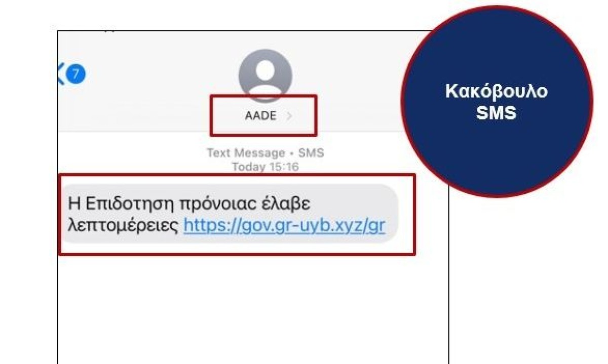Open the gray contact avatar
Viewport: 608px width, 364px height.
265,75
